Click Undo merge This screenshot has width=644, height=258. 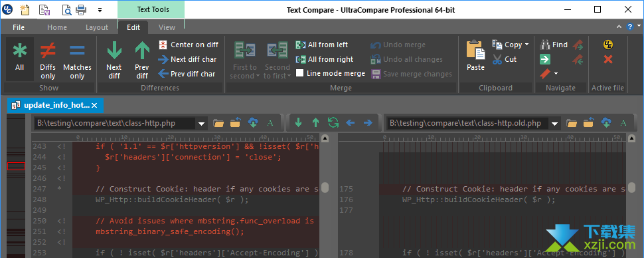coord(398,45)
